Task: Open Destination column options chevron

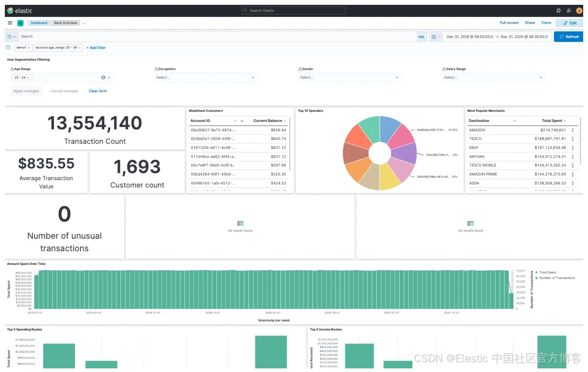Action: point(515,121)
